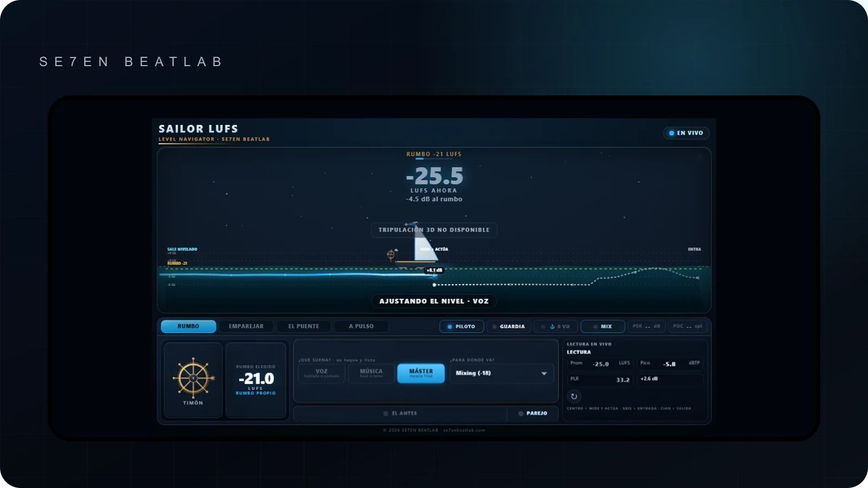Click the RUMBO -21 LUFS header label

point(434,154)
